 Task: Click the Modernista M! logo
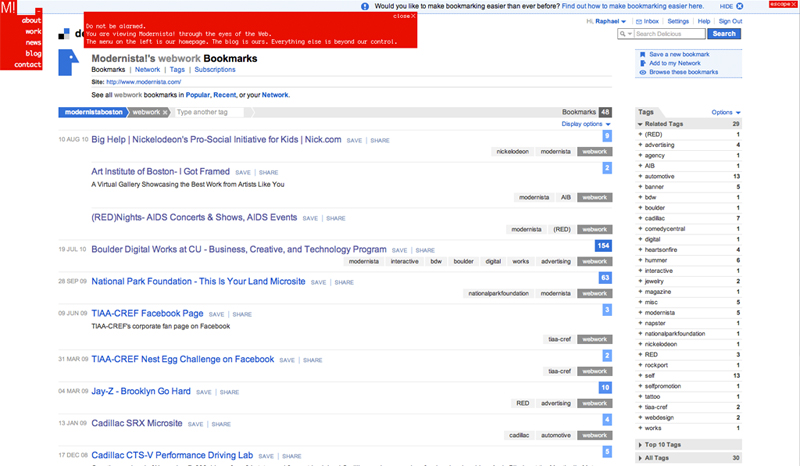pyautogui.click(x=9, y=7)
